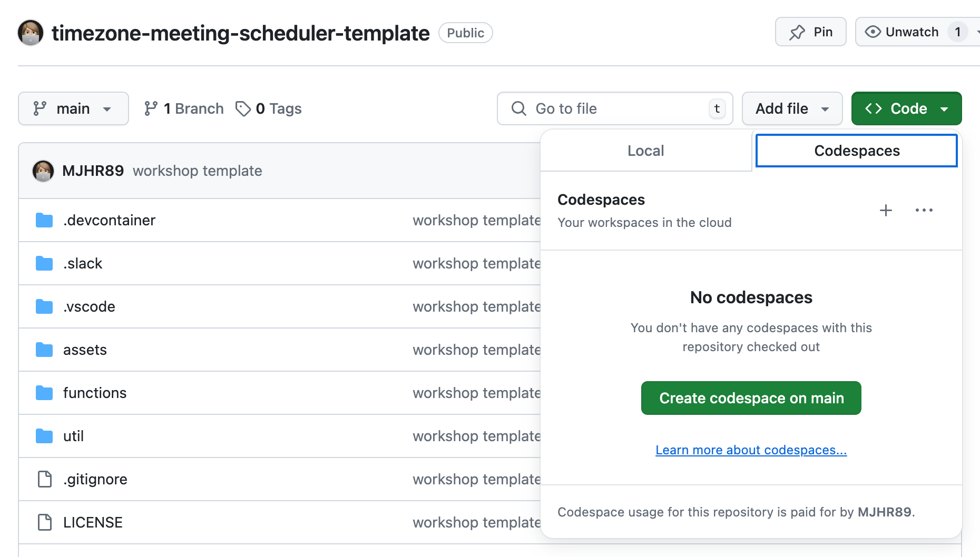The height and width of the screenshot is (557, 980).
Task: Switch to the Local tab
Action: pos(645,151)
